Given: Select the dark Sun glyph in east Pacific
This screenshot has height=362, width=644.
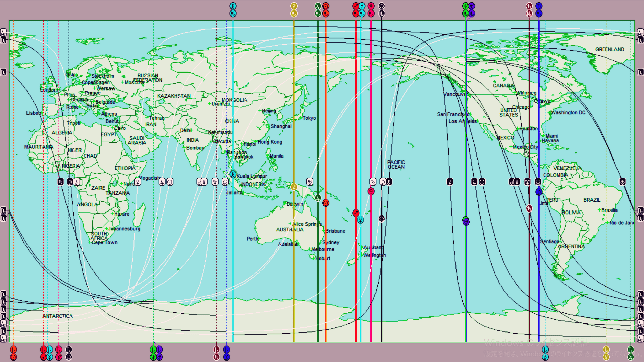Looking at the screenshot, I should pos(482,182).
